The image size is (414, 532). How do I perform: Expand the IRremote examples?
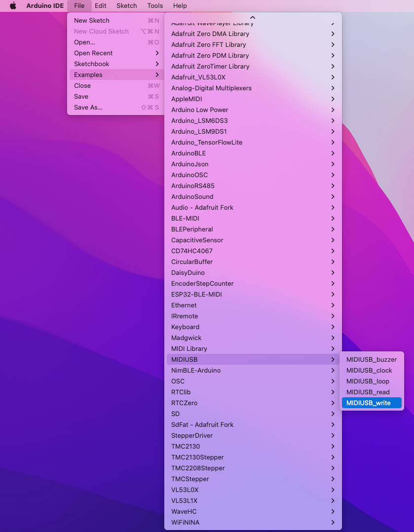point(253,316)
